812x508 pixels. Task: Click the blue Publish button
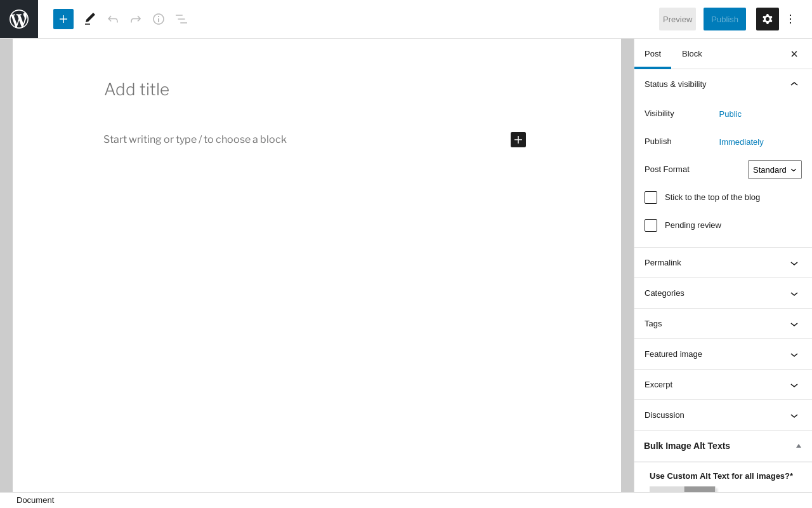tap(724, 19)
